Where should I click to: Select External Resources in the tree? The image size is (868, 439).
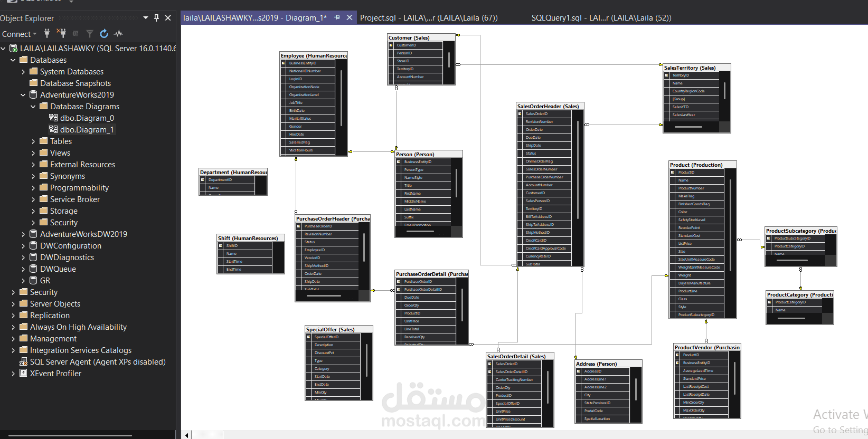[x=82, y=164]
